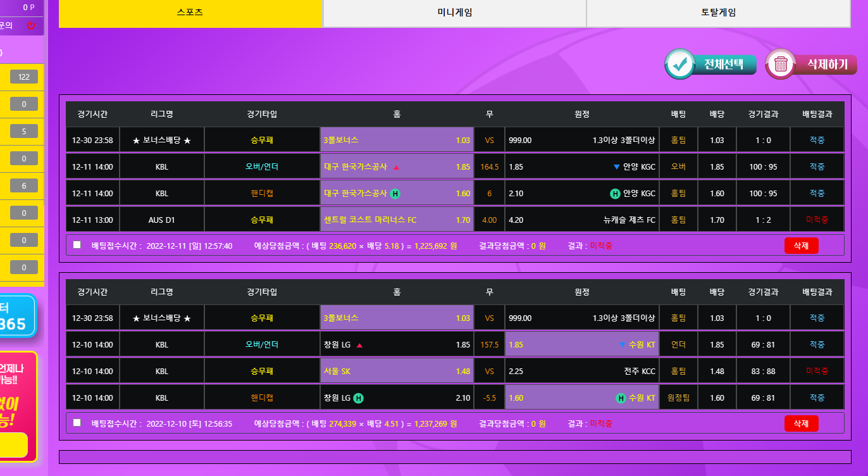Click the trash can icon on 삭제하기
Screen dimensions: 868x476
781,64
